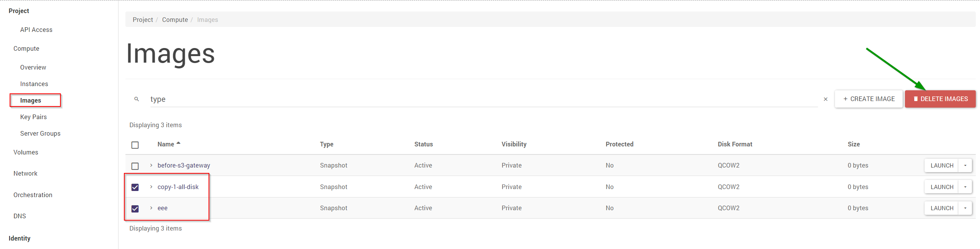Viewport: 980px width, 249px height.
Task: Open actions dropdown for copy-1-all-disk
Action: coord(965,187)
